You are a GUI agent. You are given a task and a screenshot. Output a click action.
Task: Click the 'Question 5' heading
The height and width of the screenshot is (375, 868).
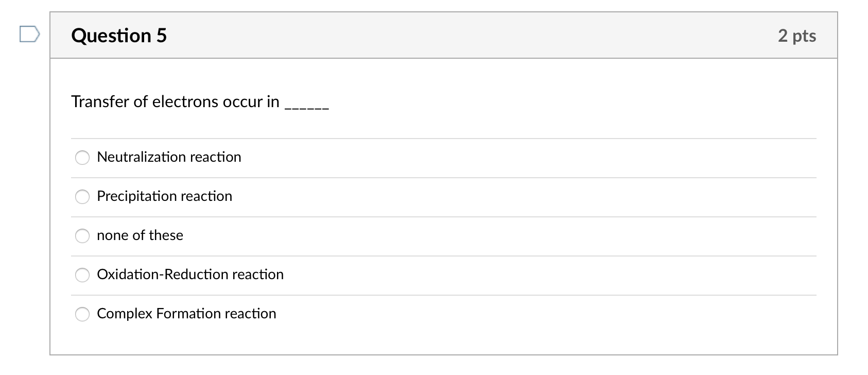point(119,36)
